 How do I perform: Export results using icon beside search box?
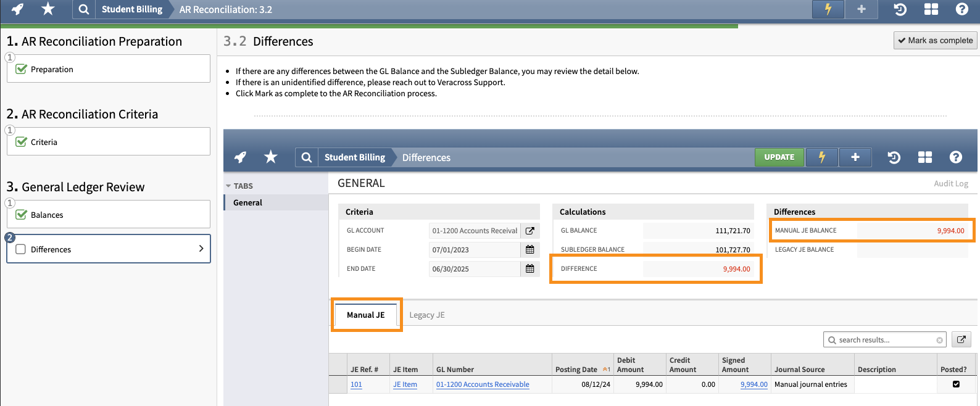click(x=961, y=339)
